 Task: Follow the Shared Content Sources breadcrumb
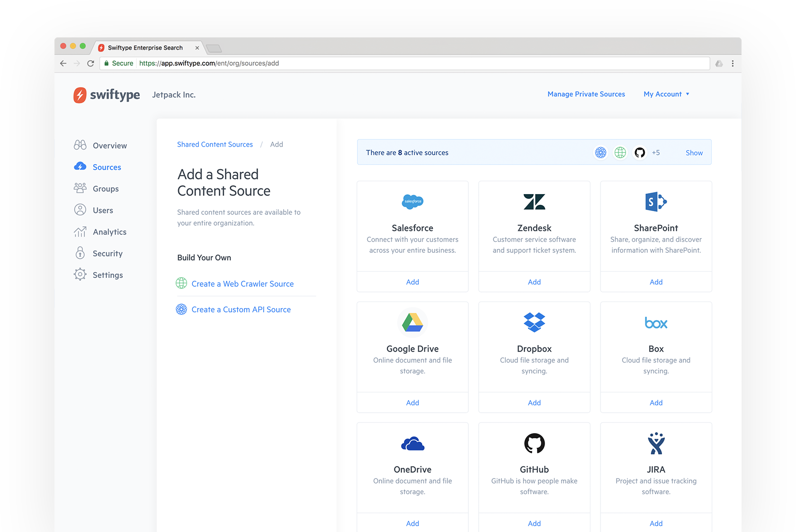(215, 144)
